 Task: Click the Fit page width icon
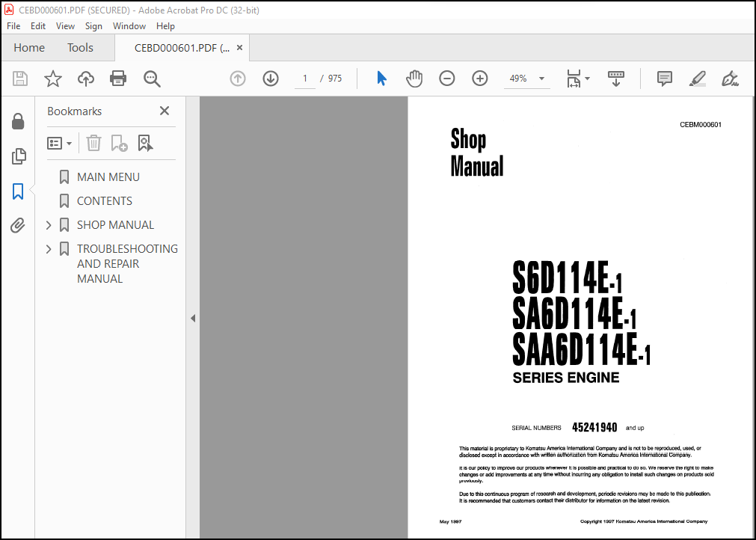pyautogui.click(x=574, y=78)
